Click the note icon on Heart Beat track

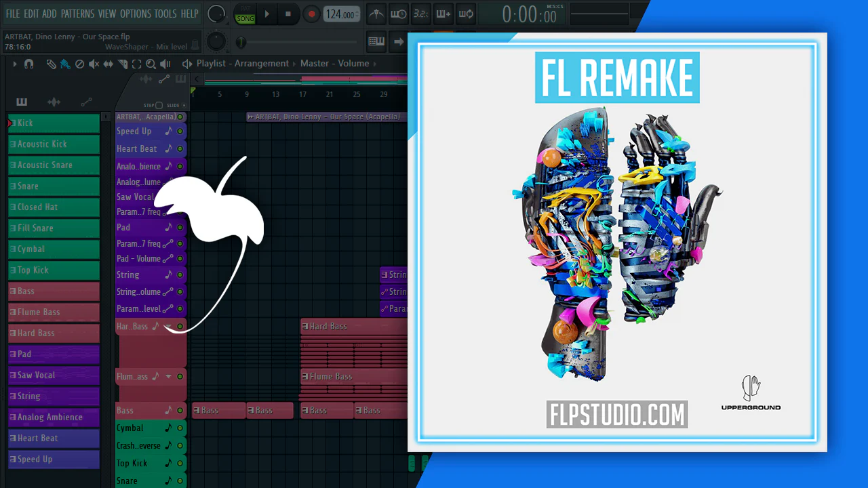pyautogui.click(x=168, y=148)
